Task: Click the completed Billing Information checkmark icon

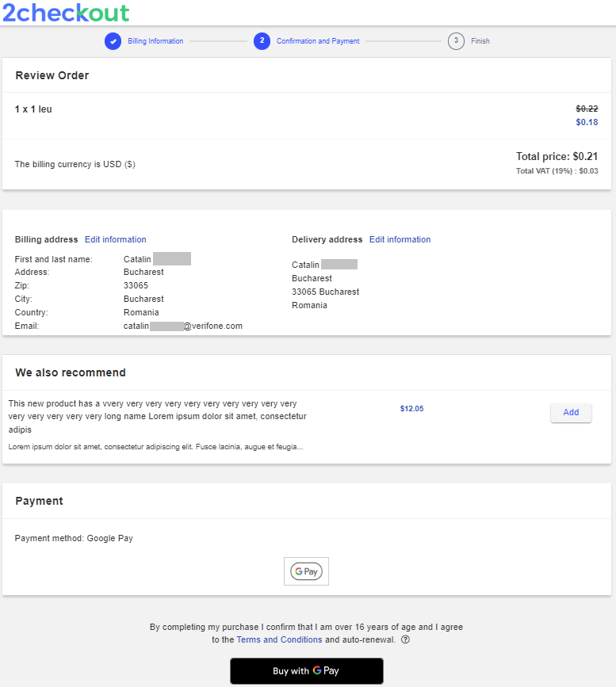Action: pos(112,40)
